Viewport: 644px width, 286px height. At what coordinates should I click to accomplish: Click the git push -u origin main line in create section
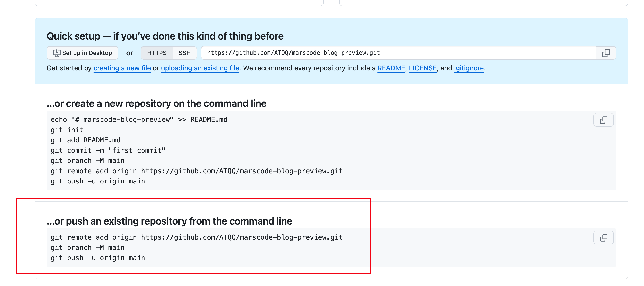point(98,181)
